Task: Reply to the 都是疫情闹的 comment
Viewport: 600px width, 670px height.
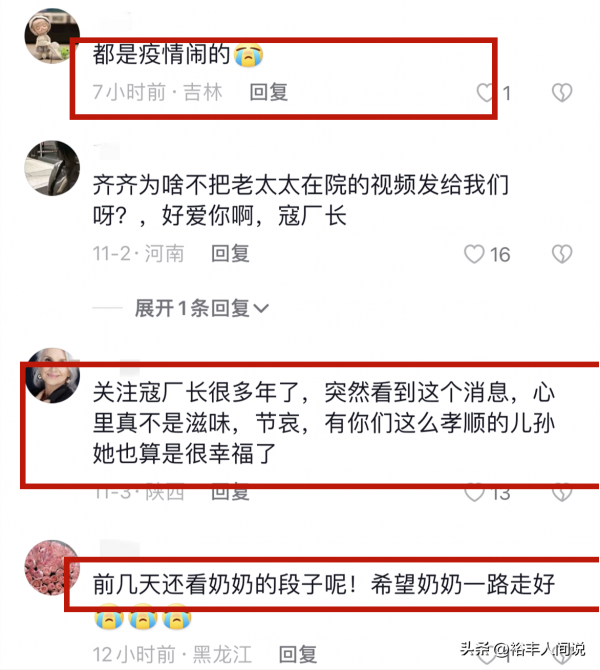Action: [269, 93]
